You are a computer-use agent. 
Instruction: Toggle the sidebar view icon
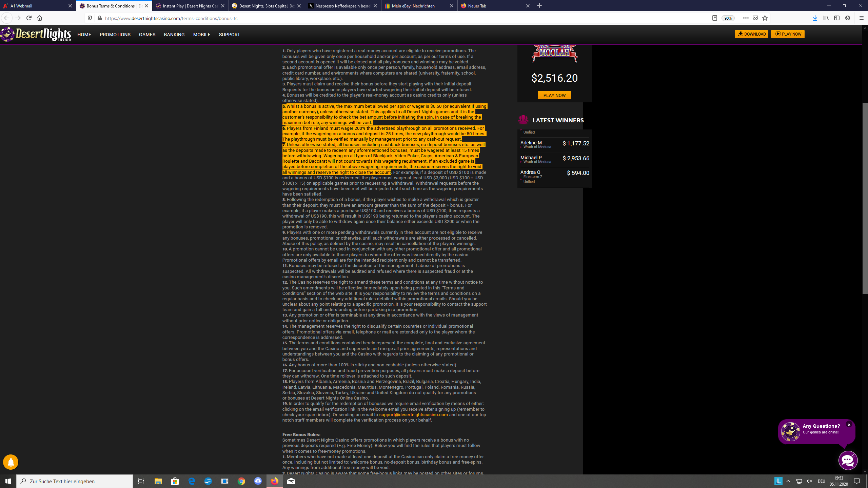coord(836,18)
